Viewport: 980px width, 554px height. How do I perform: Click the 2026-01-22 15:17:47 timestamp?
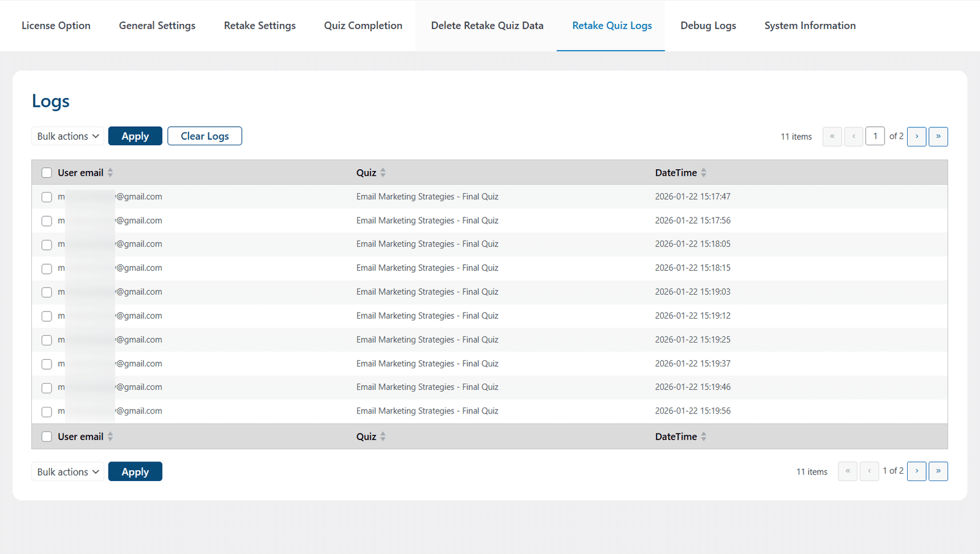(693, 197)
